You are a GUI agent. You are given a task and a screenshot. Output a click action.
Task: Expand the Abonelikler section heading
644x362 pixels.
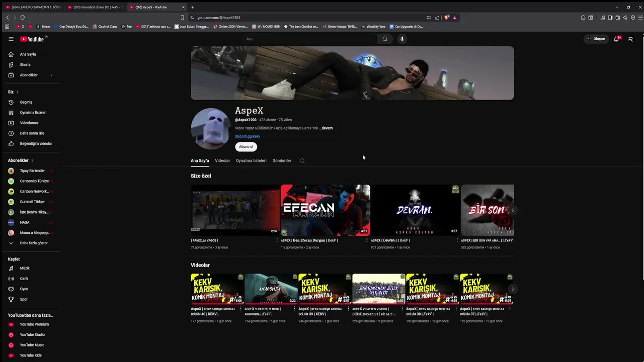point(21,160)
